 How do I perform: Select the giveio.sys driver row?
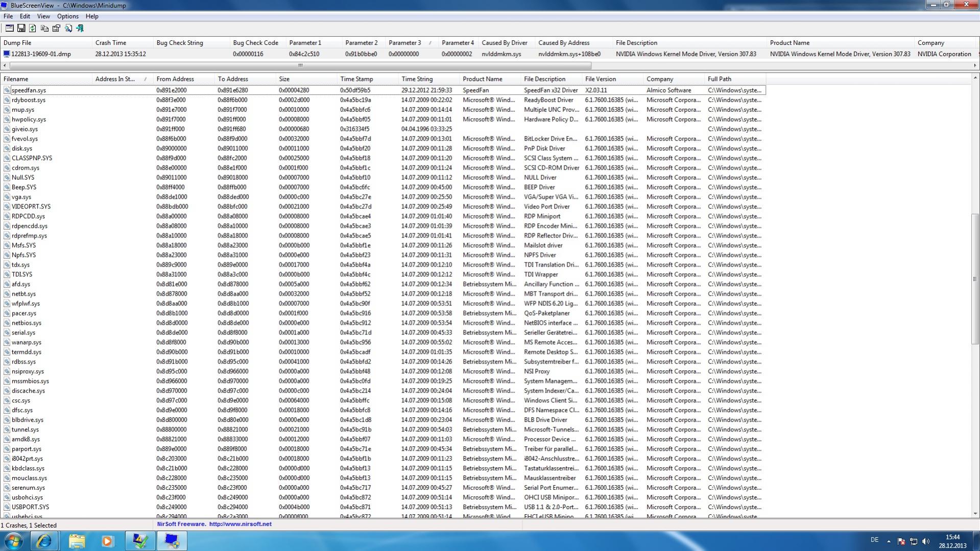pos(383,129)
